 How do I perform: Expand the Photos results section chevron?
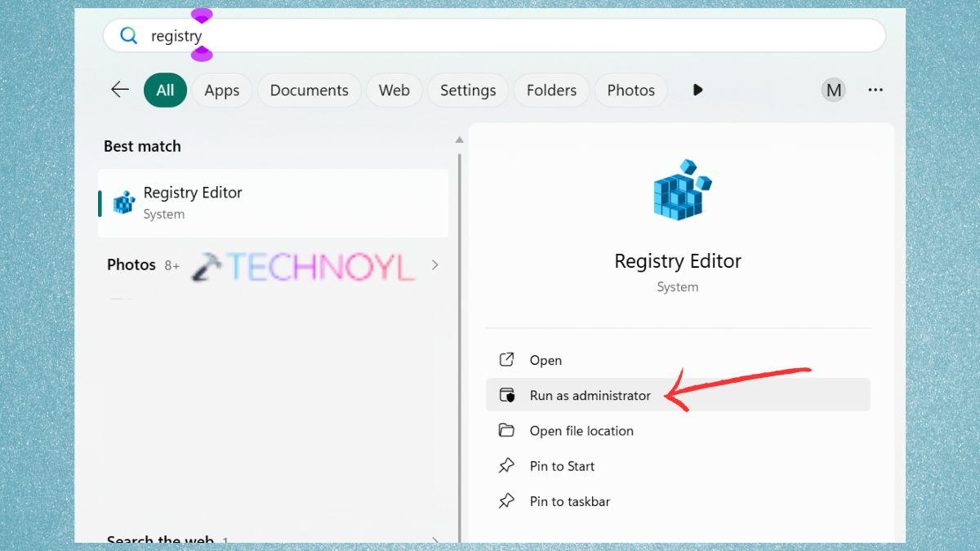434,264
